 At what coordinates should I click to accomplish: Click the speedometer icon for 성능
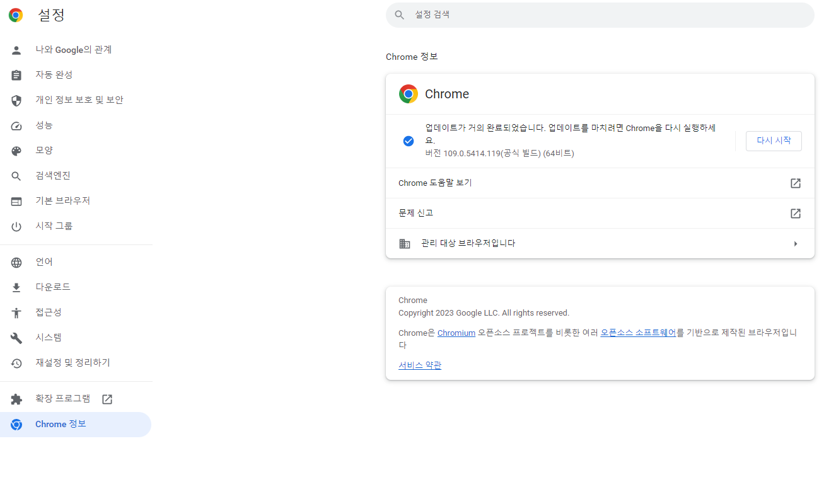[x=16, y=126]
